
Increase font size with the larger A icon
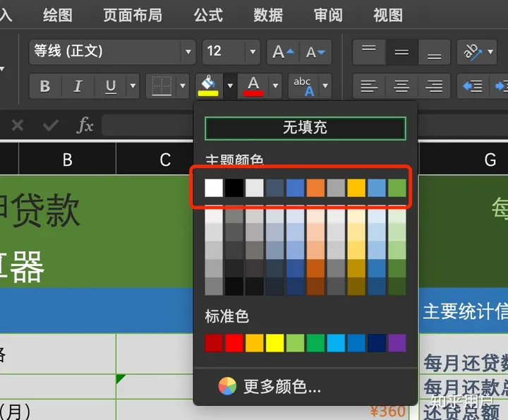pyautogui.click(x=283, y=52)
